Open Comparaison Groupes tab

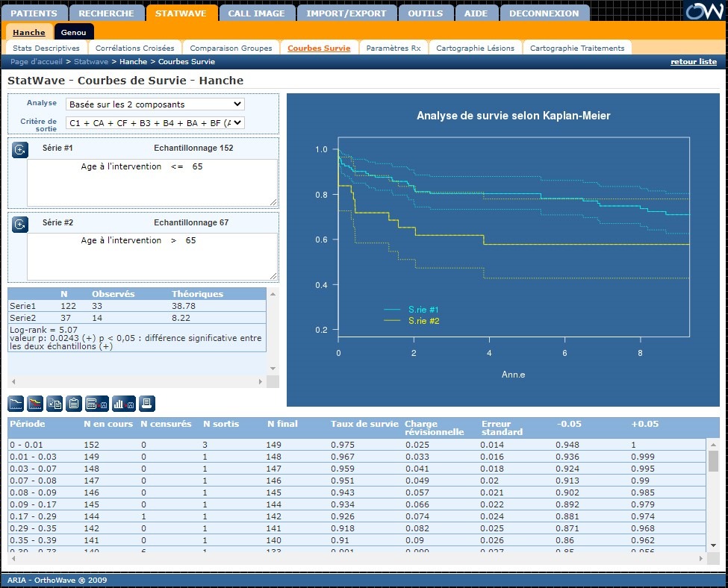coord(231,48)
